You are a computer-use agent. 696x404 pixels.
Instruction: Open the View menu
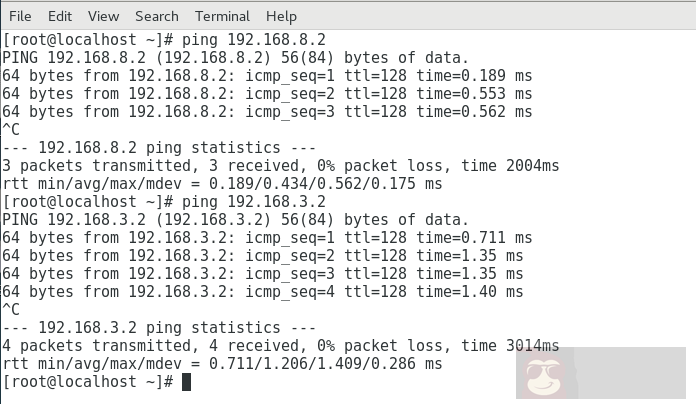(103, 16)
